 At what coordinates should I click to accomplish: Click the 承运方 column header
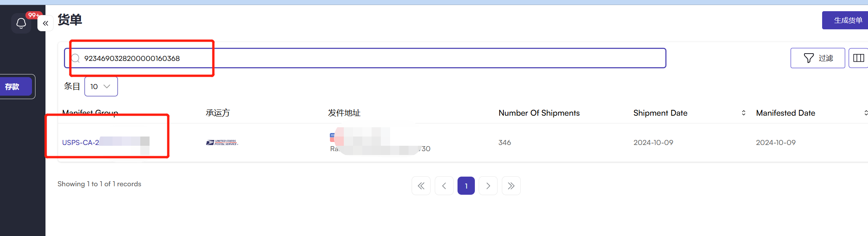(x=218, y=113)
